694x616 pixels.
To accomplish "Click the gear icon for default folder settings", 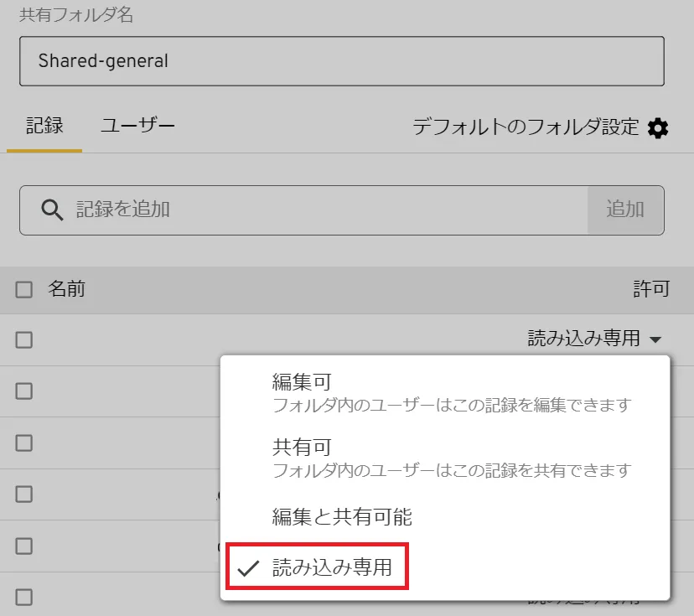I will 659,128.
